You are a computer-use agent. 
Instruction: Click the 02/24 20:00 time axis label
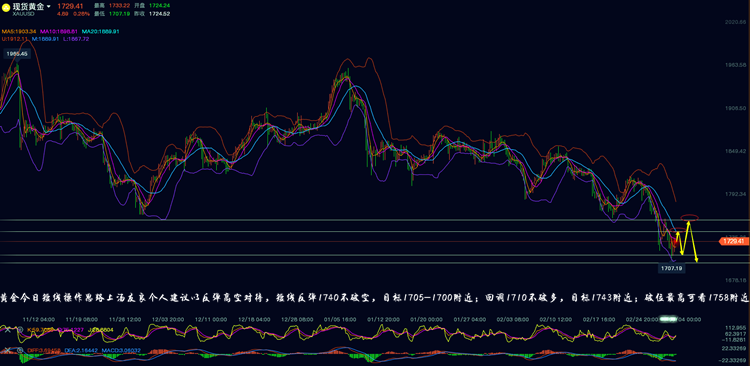click(x=642, y=318)
